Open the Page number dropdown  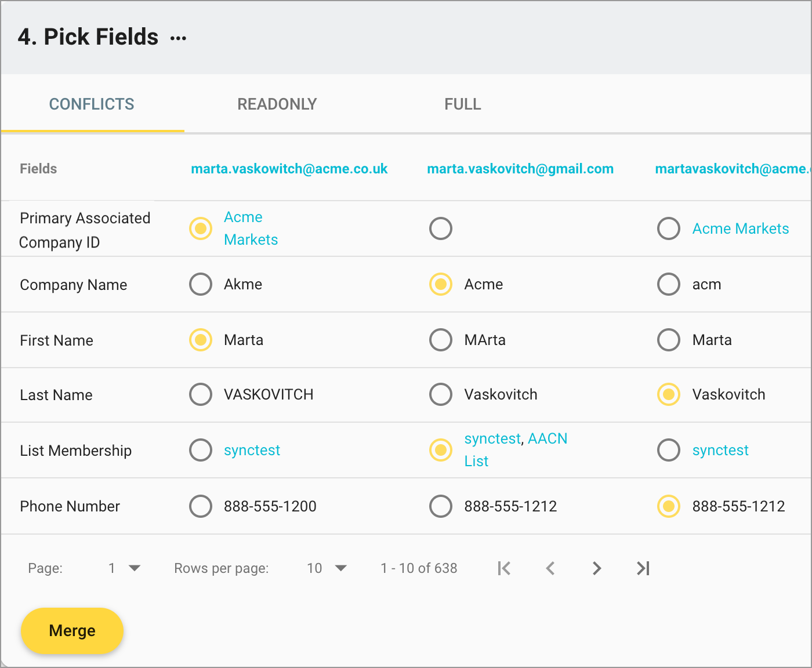coord(124,568)
